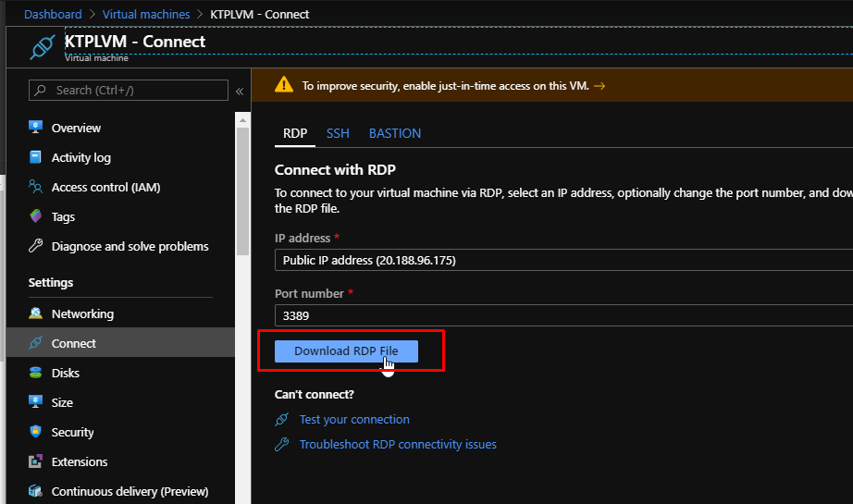Click the Networking icon

click(x=35, y=313)
